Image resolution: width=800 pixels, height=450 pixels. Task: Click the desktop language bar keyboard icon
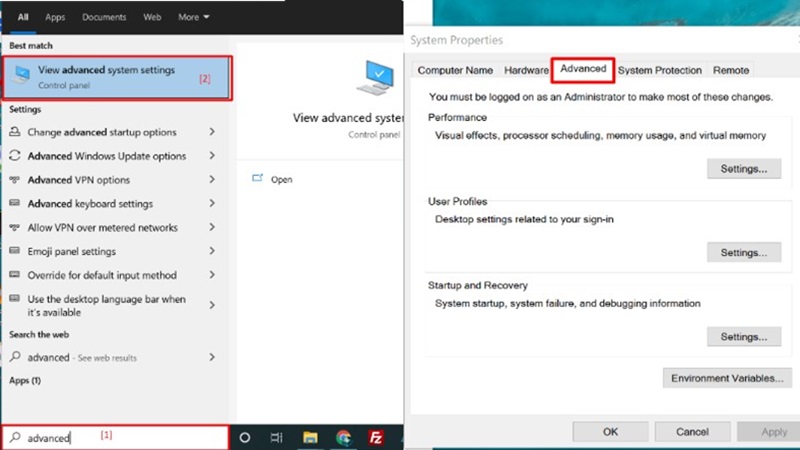15,298
